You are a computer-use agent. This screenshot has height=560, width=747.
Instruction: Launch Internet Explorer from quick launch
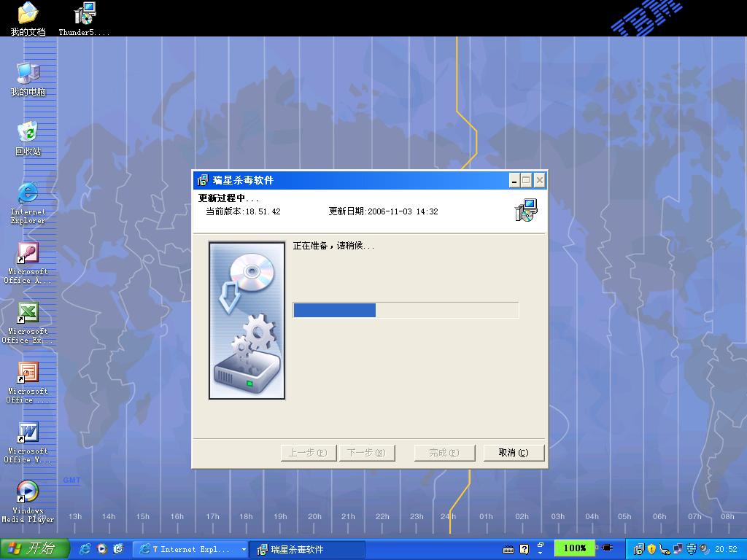click(x=85, y=548)
